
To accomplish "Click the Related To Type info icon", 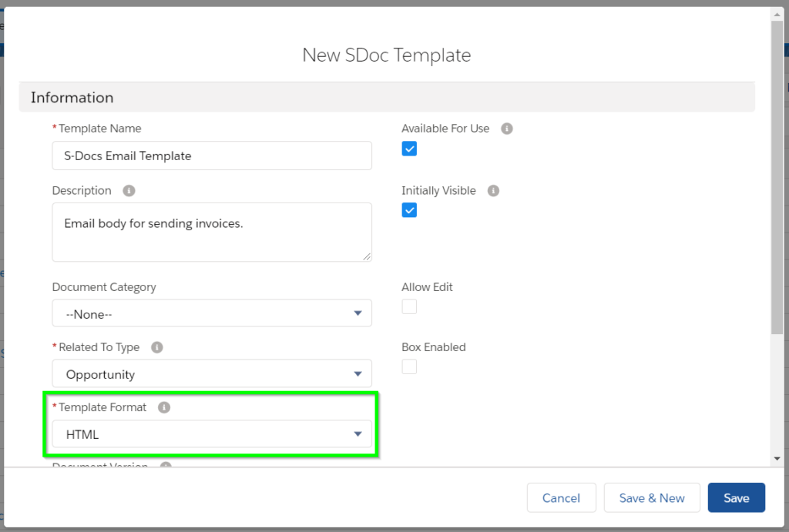I will pyautogui.click(x=157, y=346).
